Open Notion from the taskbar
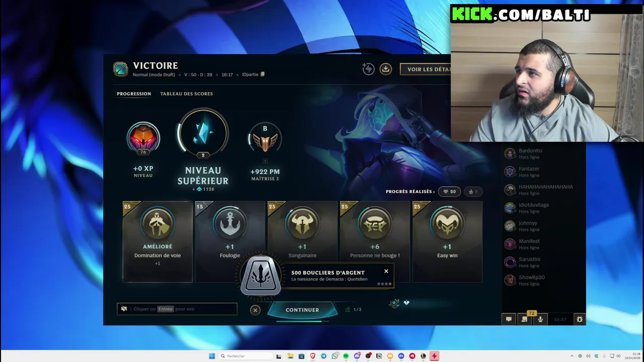The width and height of the screenshot is (644, 362). click(x=379, y=356)
